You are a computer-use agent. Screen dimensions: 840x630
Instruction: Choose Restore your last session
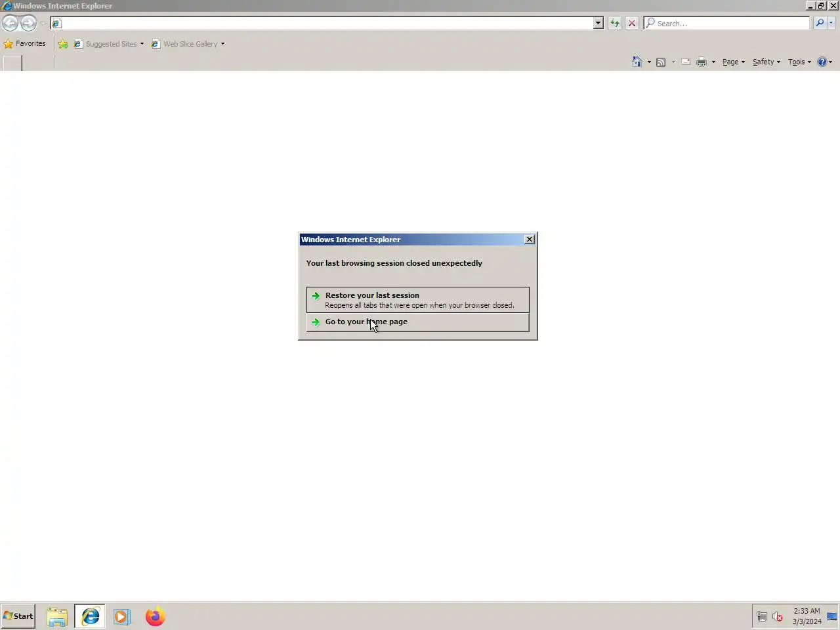pyautogui.click(x=417, y=300)
